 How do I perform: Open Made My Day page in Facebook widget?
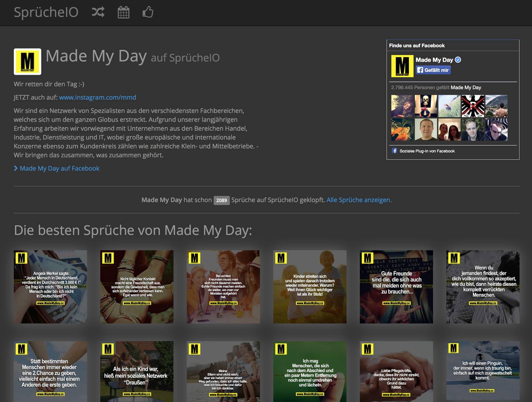[x=434, y=60]
